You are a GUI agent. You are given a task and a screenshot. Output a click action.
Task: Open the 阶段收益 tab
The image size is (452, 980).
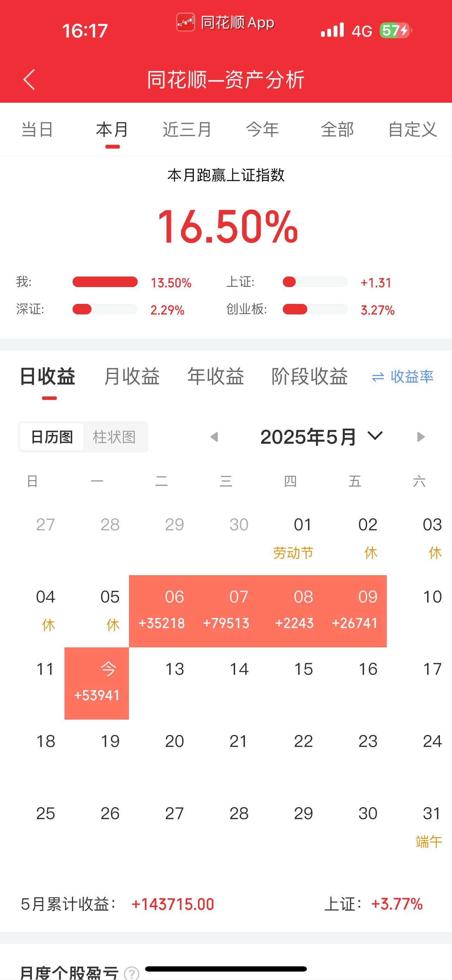tap(310, 377)
